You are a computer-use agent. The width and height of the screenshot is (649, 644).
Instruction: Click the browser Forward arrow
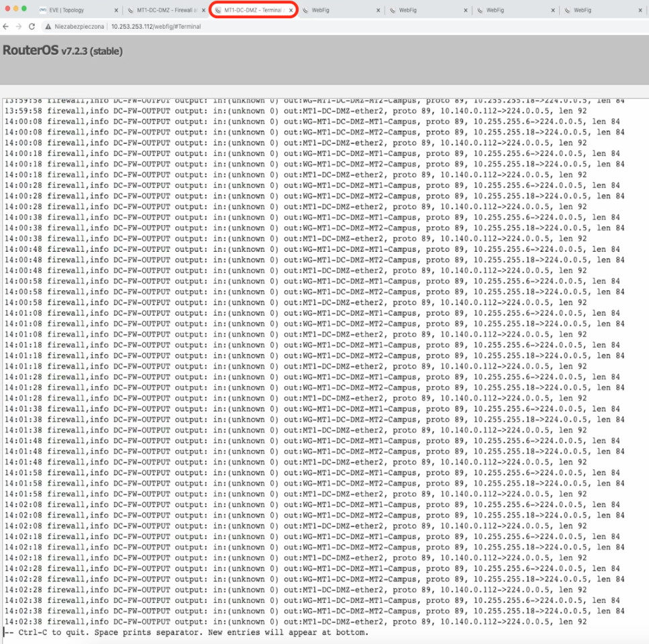(x=19, y=26)
